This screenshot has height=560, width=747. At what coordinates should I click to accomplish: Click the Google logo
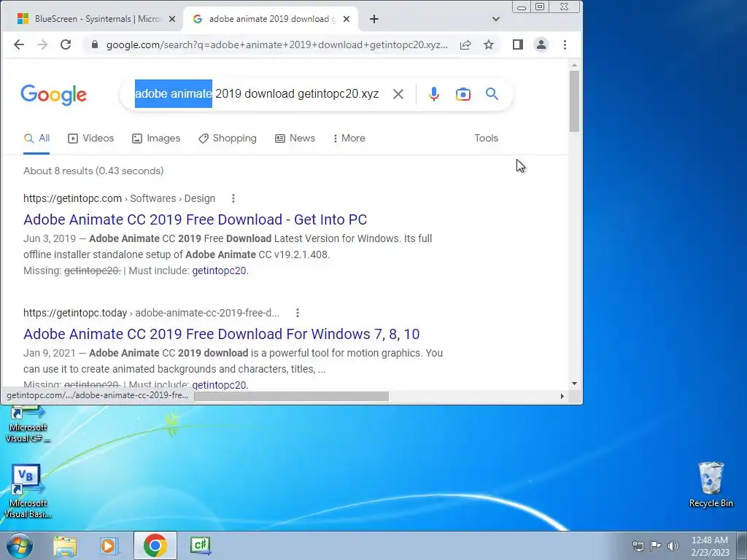pyautogui.click(x=54, y=94)
